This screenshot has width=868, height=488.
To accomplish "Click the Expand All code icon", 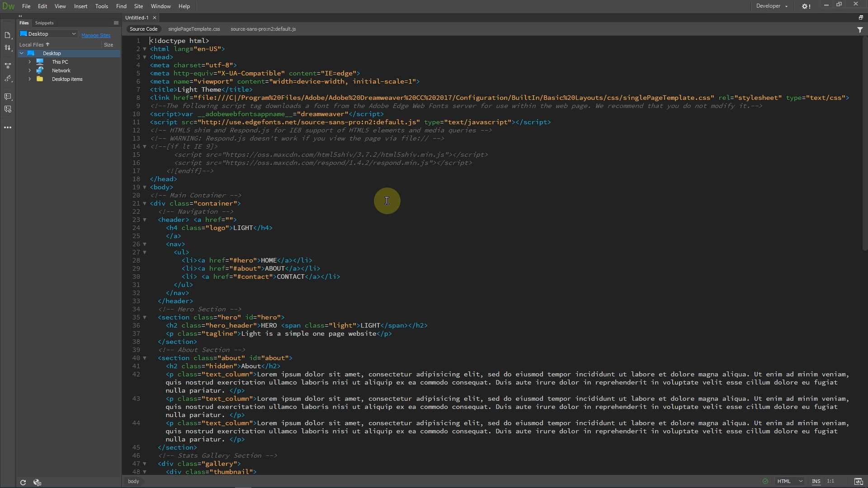I will point(8,66).
